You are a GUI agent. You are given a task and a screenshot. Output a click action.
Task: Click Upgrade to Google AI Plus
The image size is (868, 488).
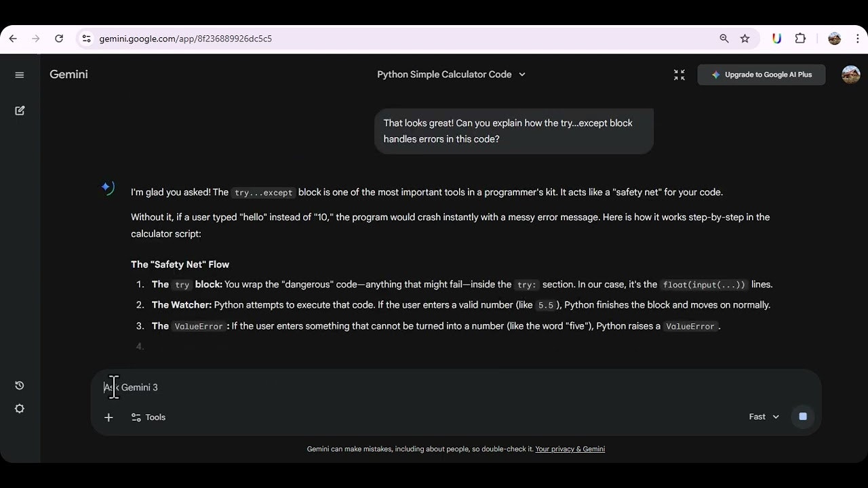(762, 75)
